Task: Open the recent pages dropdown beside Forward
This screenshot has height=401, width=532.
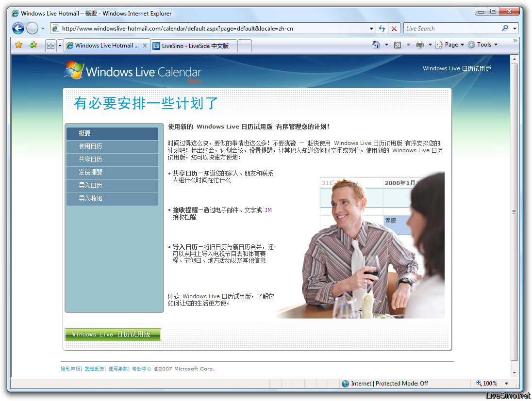Action: point(43,29)
